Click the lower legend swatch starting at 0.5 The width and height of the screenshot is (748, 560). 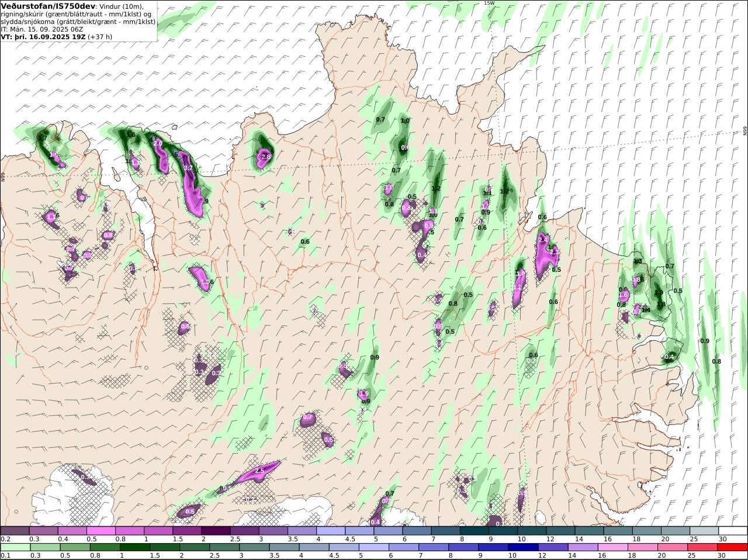(x=75, y=547)
